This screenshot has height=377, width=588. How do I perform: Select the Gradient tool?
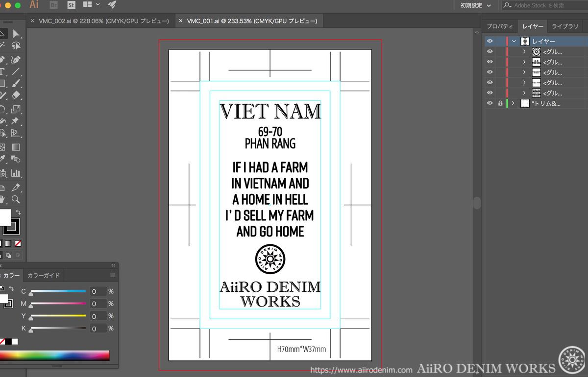pyautogui.click(x=16, y=147)
